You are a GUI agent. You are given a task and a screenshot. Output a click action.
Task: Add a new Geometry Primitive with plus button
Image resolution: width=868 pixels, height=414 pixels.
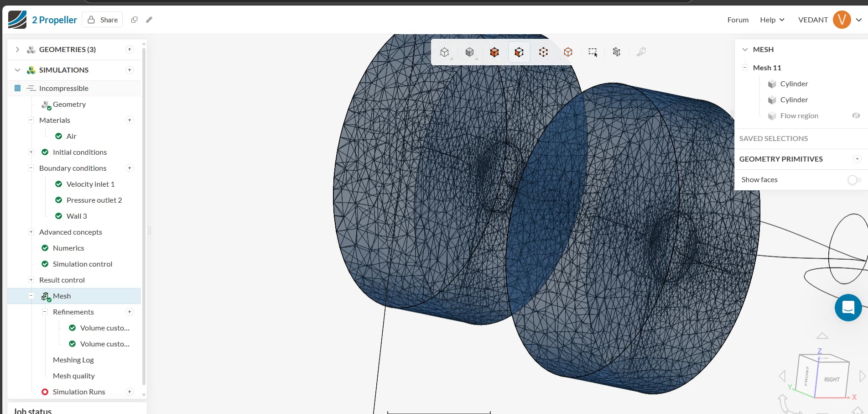click(x=857, y=158)
